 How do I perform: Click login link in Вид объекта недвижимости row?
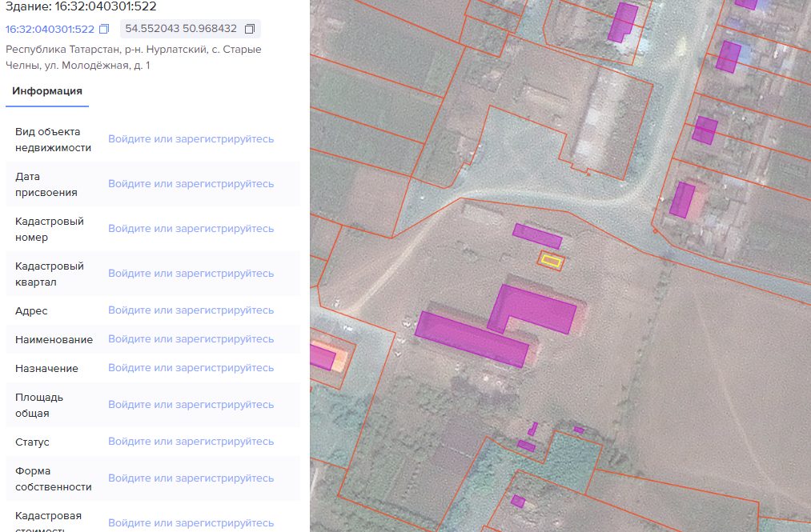pos(191,139)
